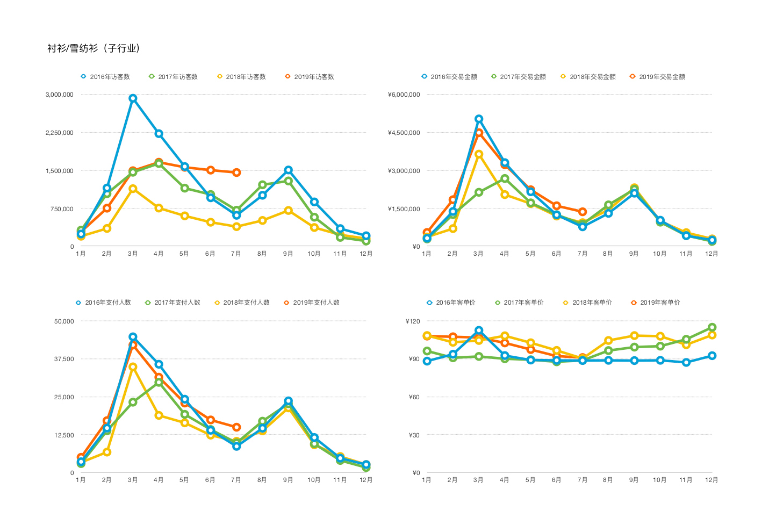Select the 衬衫/雪纺衫（子行业）page title
This screenshot has height=532, width=769.
point(95,48)
